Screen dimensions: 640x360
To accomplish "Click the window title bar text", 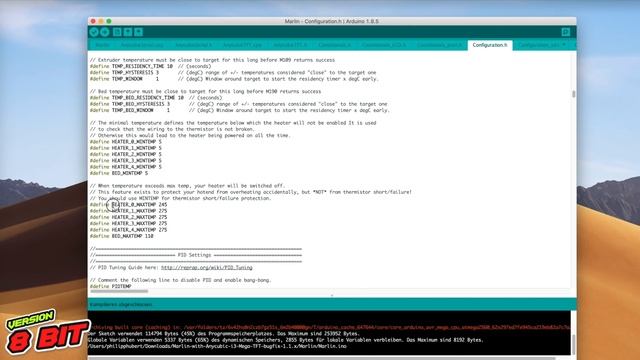I will [332, 21].
